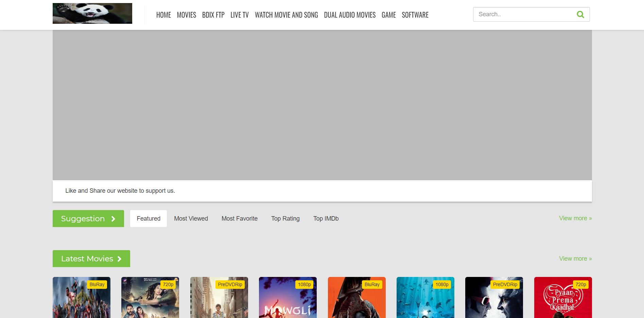This screenshot has height=318, width=644.
Task: Click the green search magnifier icon
Action: click(x=580, y=15)
